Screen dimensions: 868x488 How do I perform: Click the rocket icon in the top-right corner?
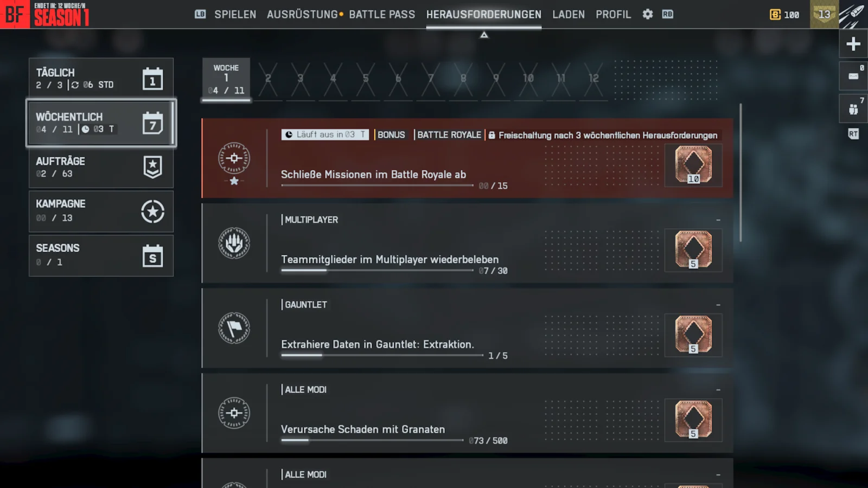pos(853,15)
